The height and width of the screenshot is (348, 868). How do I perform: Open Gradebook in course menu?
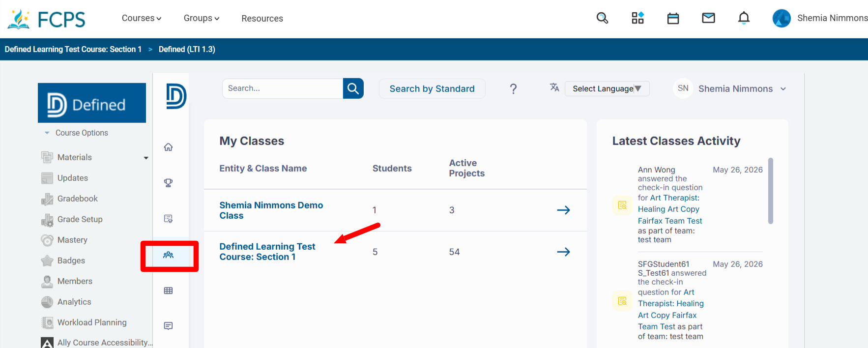(x=77, y=199)
